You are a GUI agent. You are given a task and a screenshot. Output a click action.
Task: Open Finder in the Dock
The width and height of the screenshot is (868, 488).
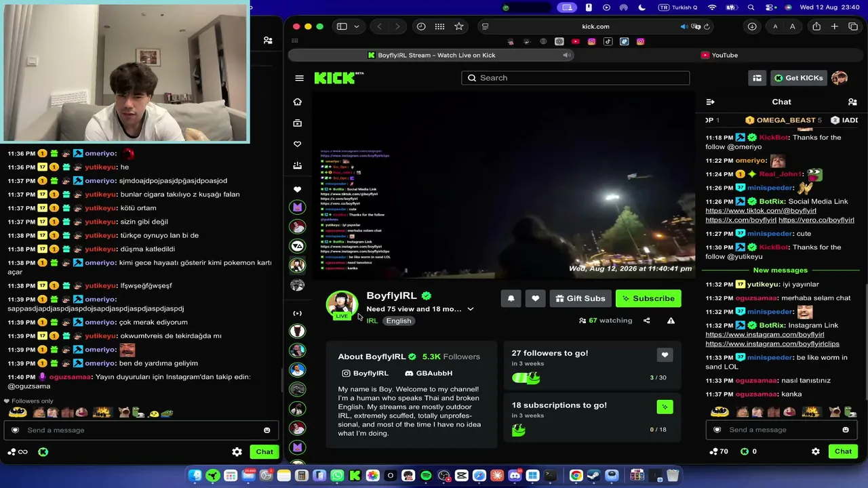tap(195, 476)
